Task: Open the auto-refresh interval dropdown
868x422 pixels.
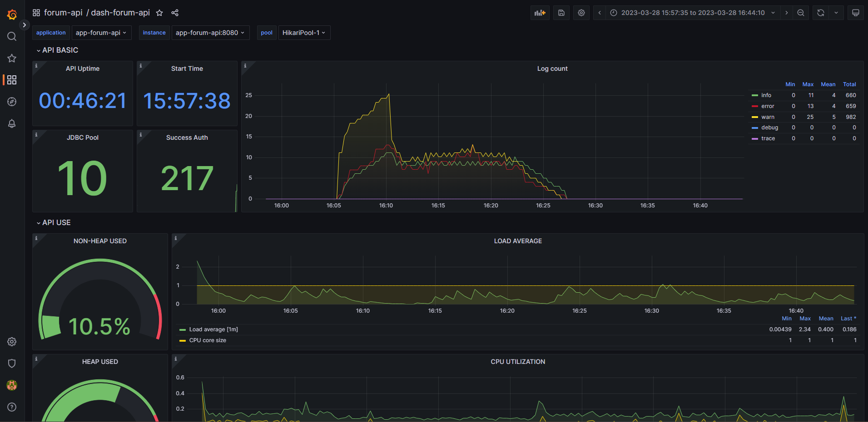Action: 836,12
